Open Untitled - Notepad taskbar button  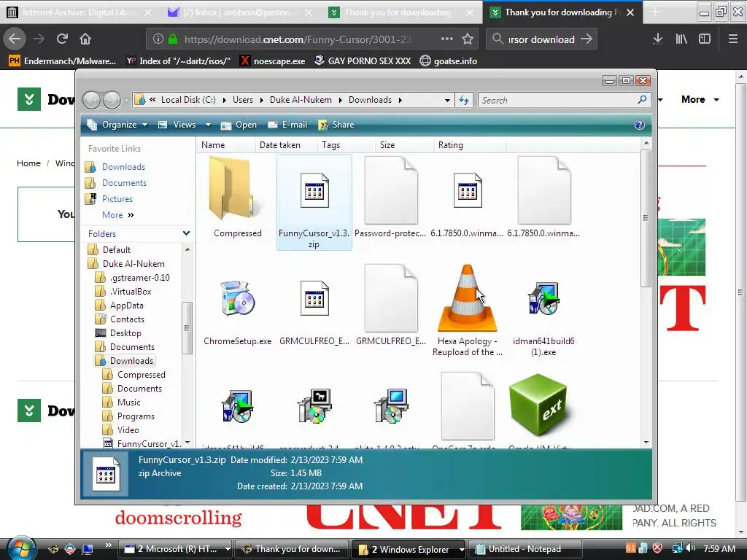pos(525,549)
